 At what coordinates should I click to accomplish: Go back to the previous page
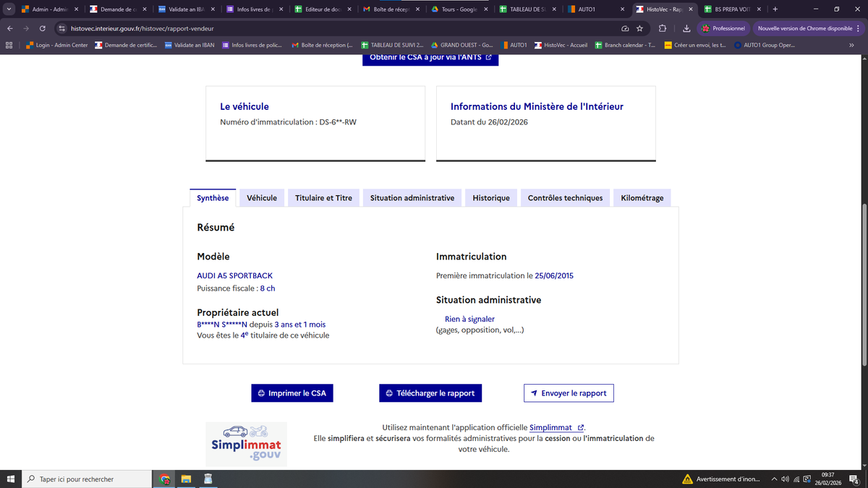[x=10, y=28]
